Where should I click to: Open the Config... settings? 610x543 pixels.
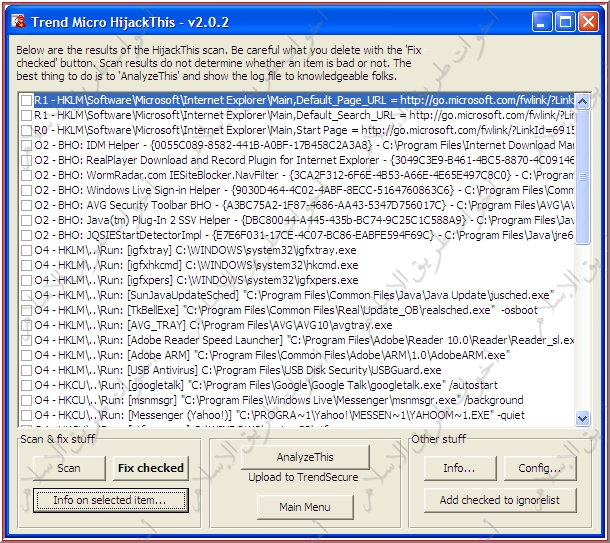pyautogui.click(x=540, y=468)
